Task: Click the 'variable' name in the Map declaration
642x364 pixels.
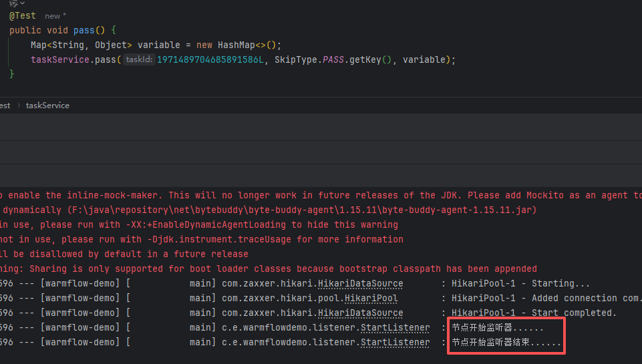Action: coord(159,45)
